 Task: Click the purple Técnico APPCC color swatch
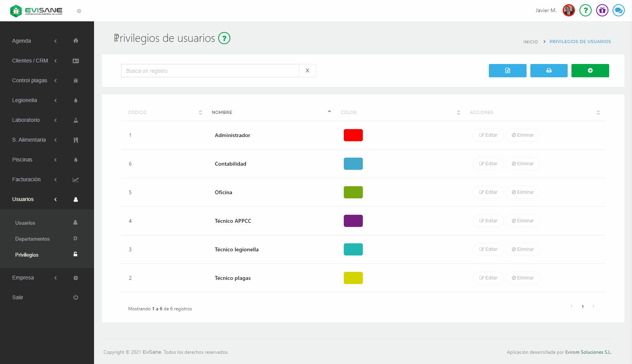(353, 221)
